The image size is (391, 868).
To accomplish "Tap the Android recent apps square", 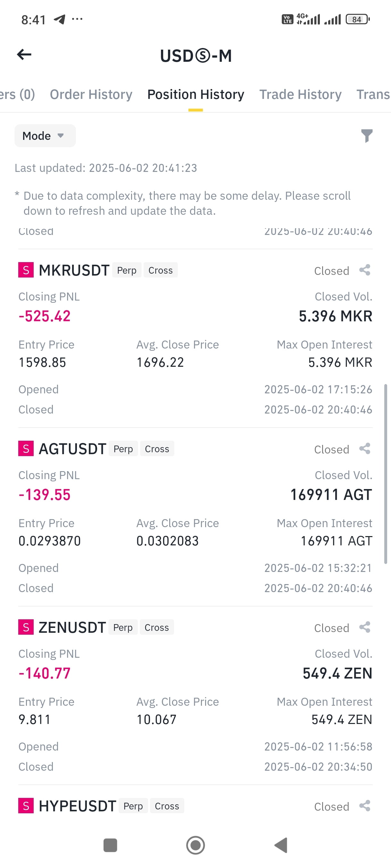I will 110,845.
